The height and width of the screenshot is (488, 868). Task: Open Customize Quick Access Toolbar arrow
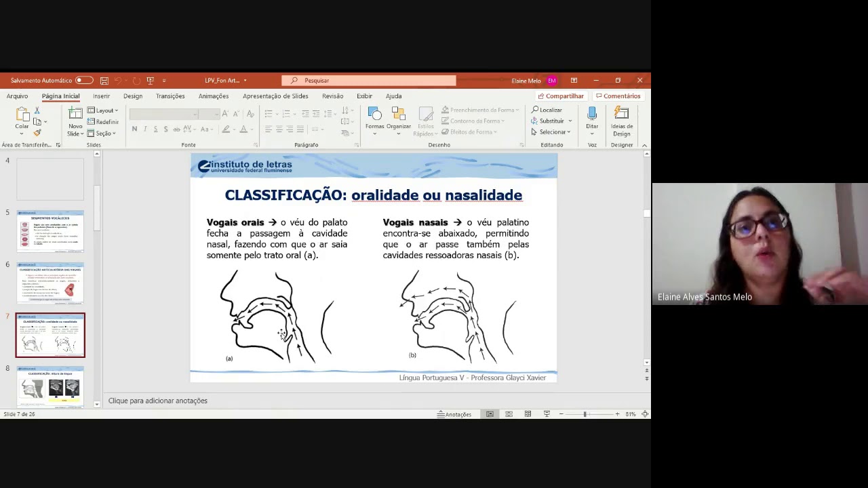coord(164,81)
